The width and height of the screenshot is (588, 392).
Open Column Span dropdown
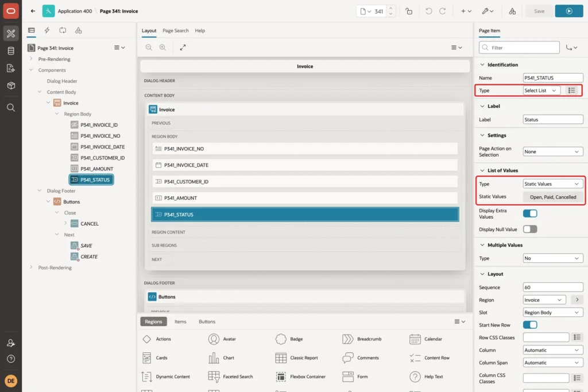[x=553, y=363]
